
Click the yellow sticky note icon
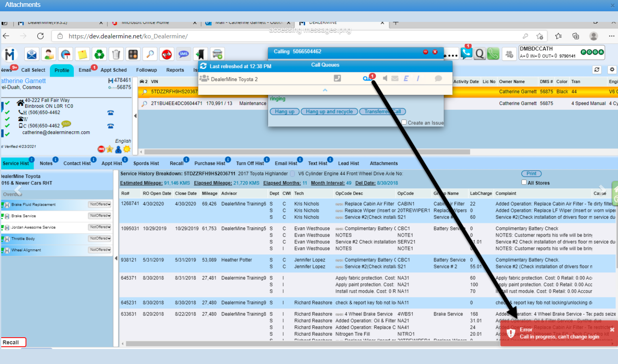point(82,54)
